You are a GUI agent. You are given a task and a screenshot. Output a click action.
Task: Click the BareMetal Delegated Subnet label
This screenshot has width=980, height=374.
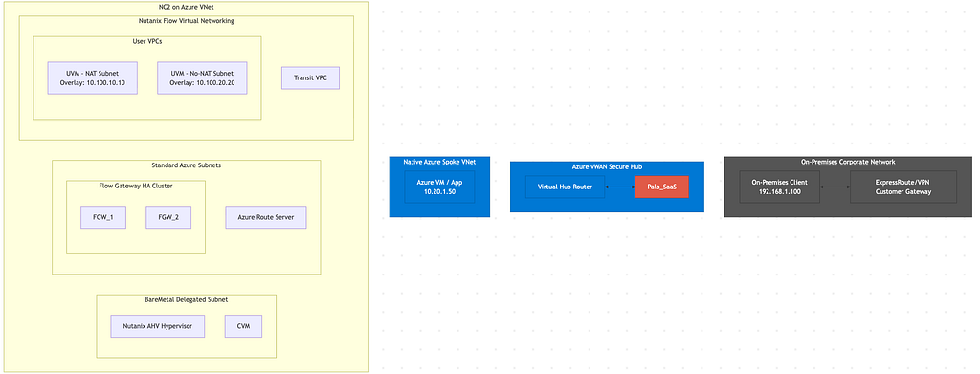(x=187, y=299)
